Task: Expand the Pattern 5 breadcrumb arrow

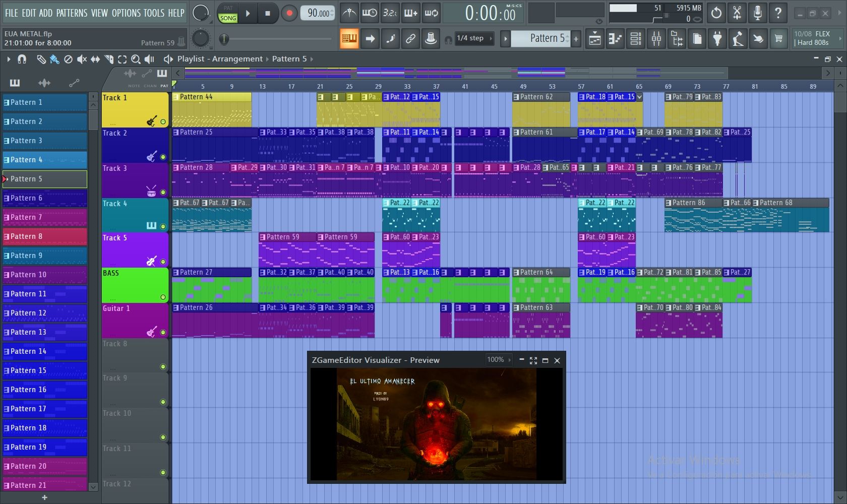Action: 312,59
